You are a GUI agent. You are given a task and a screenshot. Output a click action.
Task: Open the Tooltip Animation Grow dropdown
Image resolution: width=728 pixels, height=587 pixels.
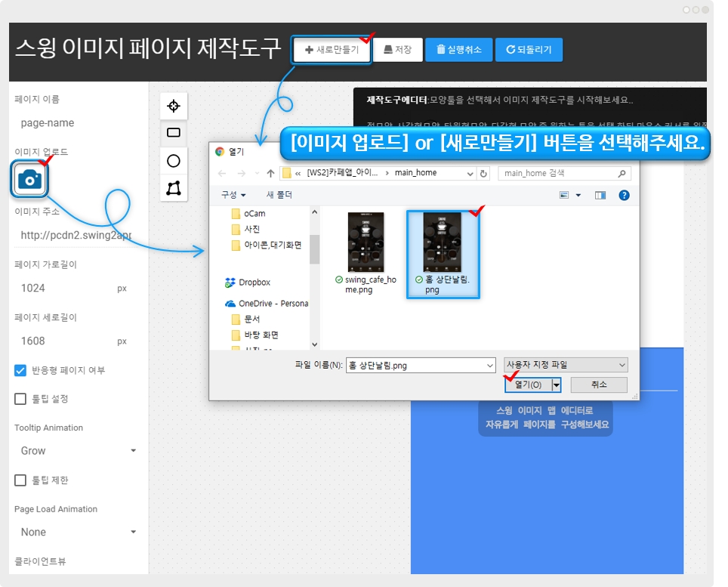[76, 450]
